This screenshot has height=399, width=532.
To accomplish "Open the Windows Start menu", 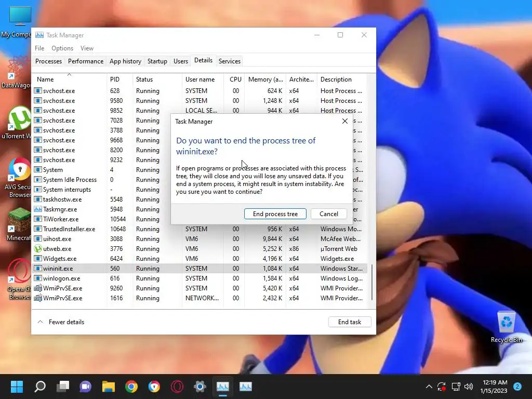I will click(x=17, y=386).
